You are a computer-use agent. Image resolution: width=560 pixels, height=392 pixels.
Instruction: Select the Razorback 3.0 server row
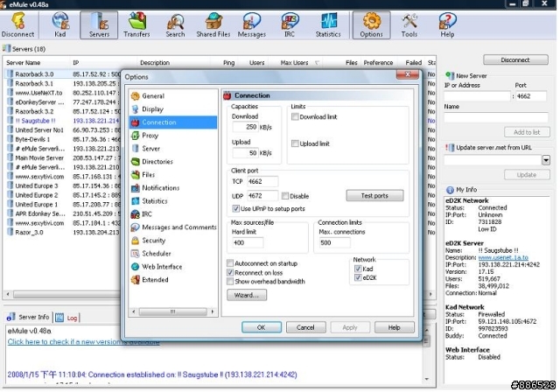pos(63,74)
